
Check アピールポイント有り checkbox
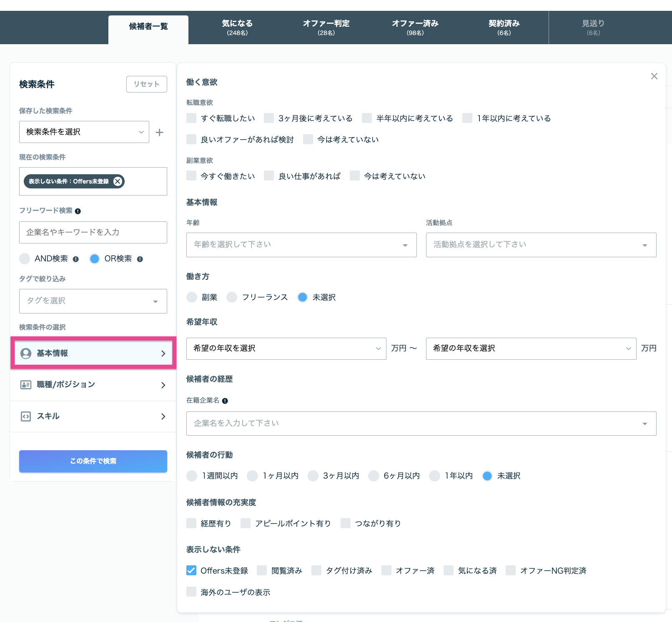[x=246, y=523]
